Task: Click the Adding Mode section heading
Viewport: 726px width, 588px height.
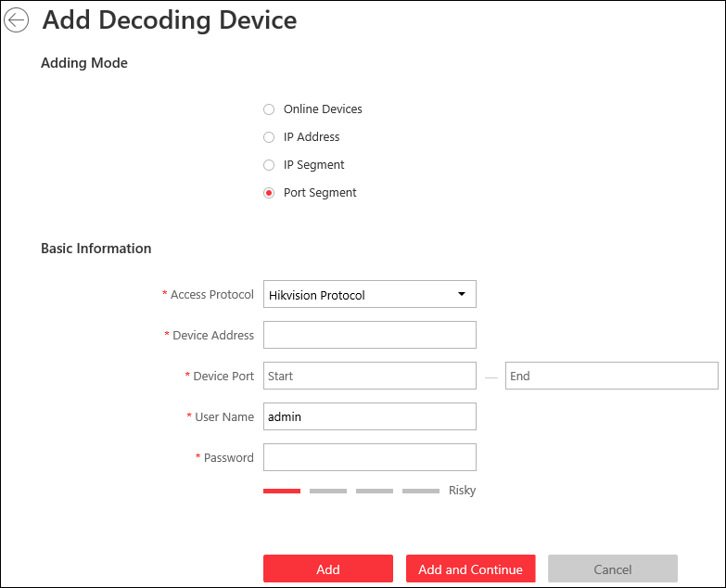Action: 84,63
